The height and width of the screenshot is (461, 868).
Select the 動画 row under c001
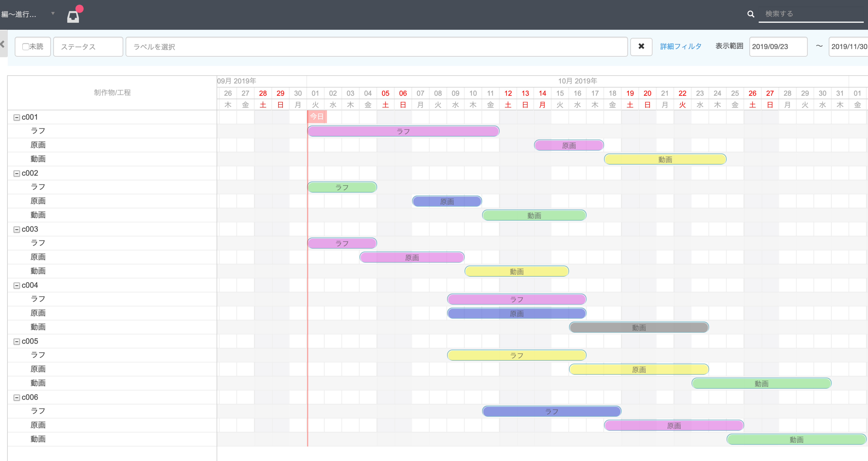pos(112,159)
